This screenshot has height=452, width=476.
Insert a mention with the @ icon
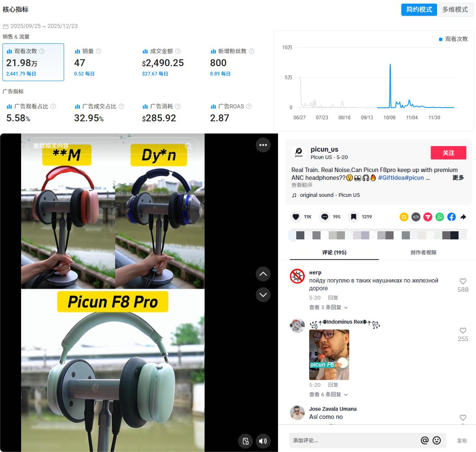pos(424,441)
